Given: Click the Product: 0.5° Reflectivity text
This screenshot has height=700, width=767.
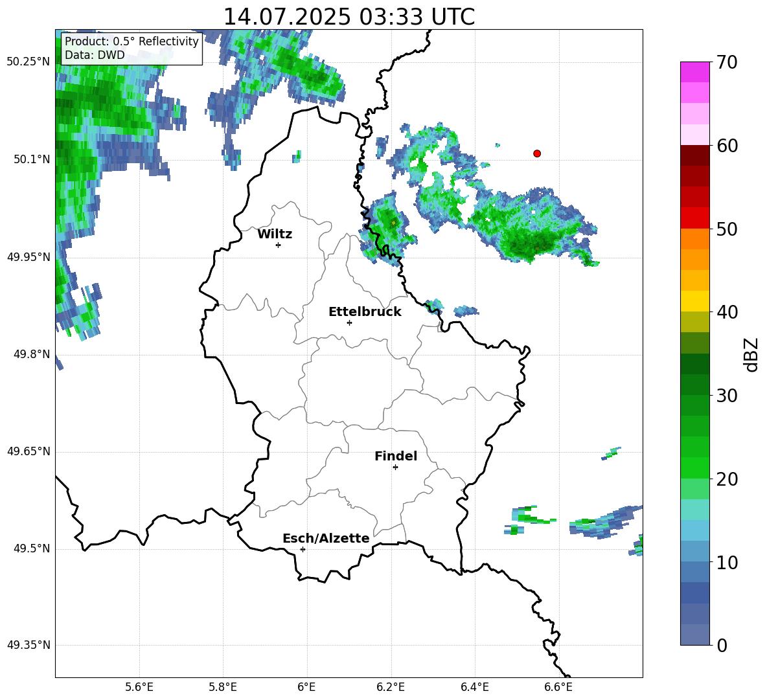Looking at the screenshot, I should [x=132, y=41].
